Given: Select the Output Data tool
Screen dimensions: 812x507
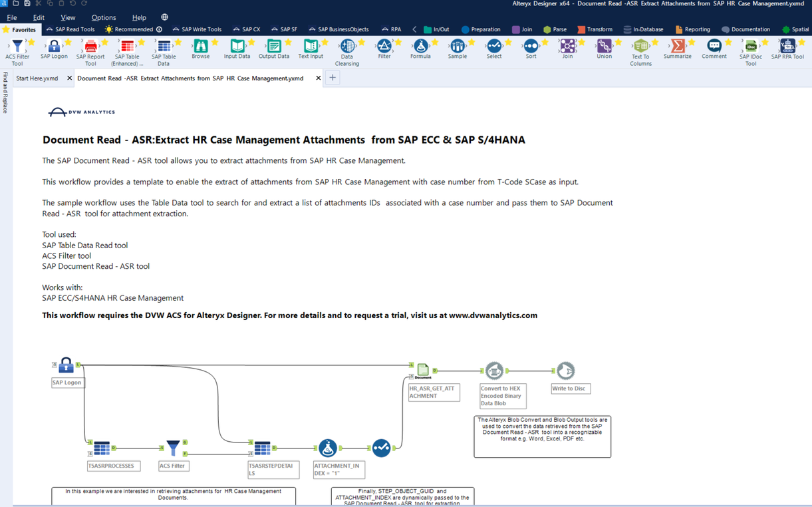Looking at the screenshot, I should [x=274, y=46].
